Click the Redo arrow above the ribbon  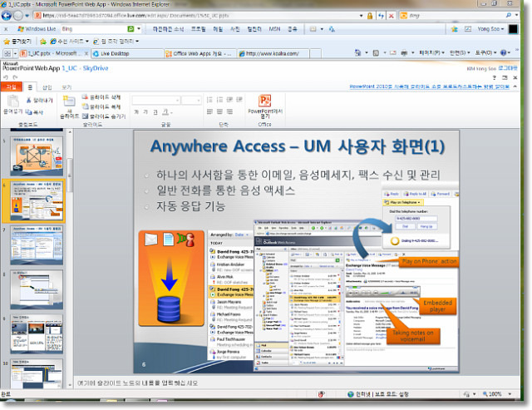(x=15, y=77)
